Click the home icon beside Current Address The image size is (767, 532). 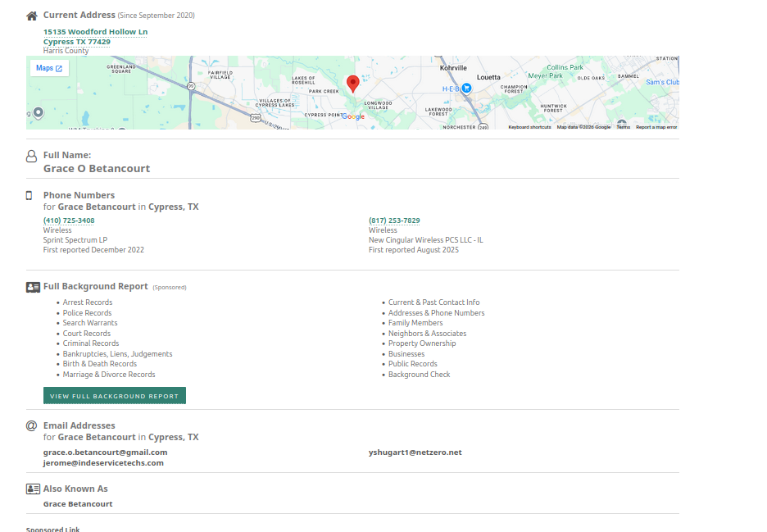pyautogui.click(x=32, y=16)
